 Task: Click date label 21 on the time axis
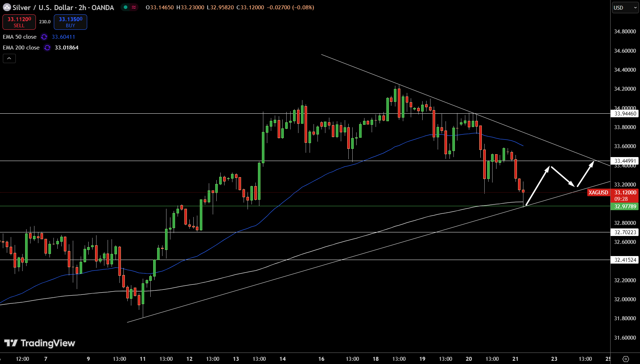[x=516, y=359]
